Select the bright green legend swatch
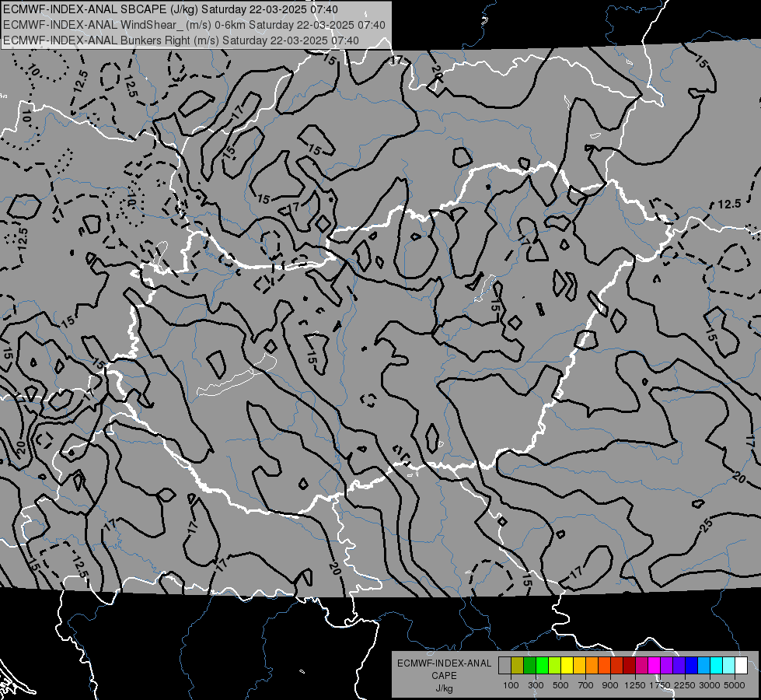Viewport: 761px width, 700px height. pos(542,666)
